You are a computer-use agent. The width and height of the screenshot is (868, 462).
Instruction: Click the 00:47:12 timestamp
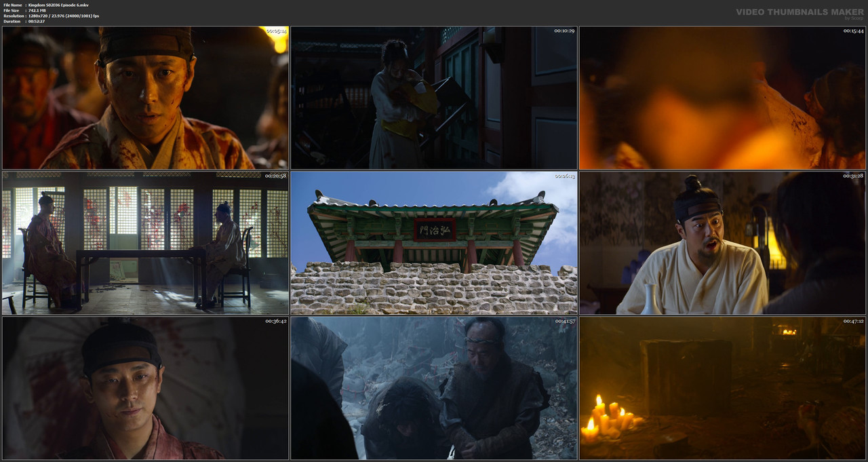pyautogui.click(x=853, y=322)
